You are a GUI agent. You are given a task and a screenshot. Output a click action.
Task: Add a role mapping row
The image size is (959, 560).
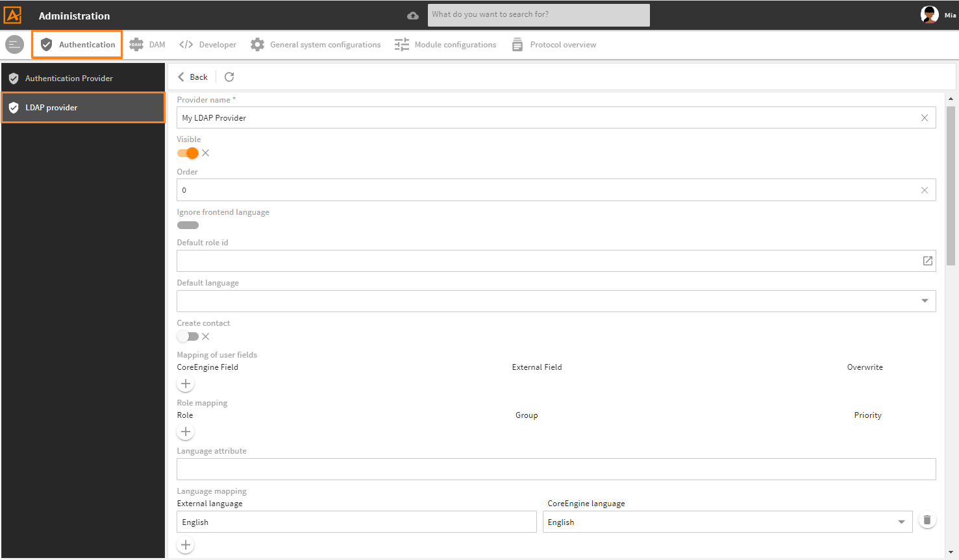[x=186, y=432]
